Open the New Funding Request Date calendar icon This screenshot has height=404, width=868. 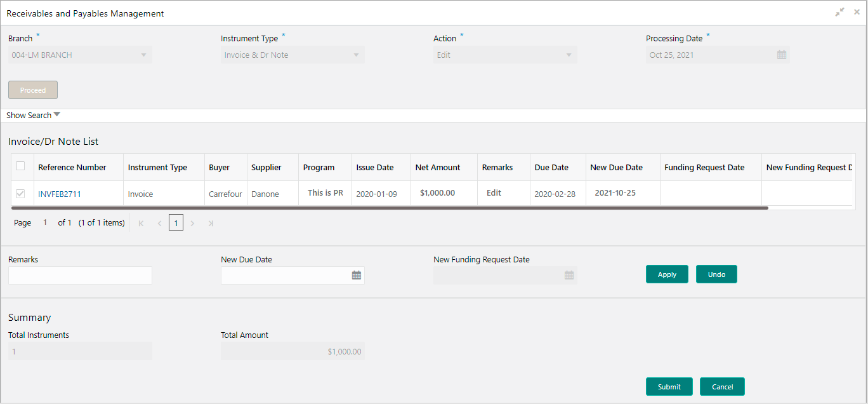(x=569, y=275)
